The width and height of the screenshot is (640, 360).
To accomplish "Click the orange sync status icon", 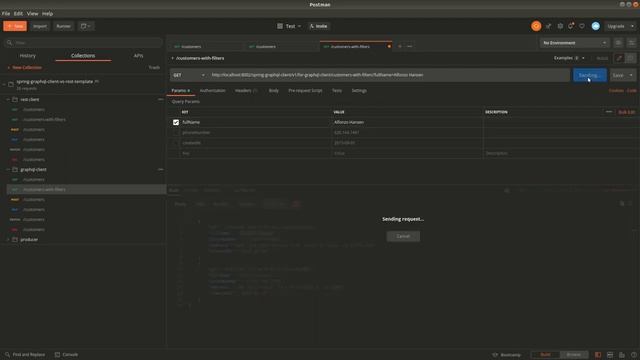I will 536,26.
